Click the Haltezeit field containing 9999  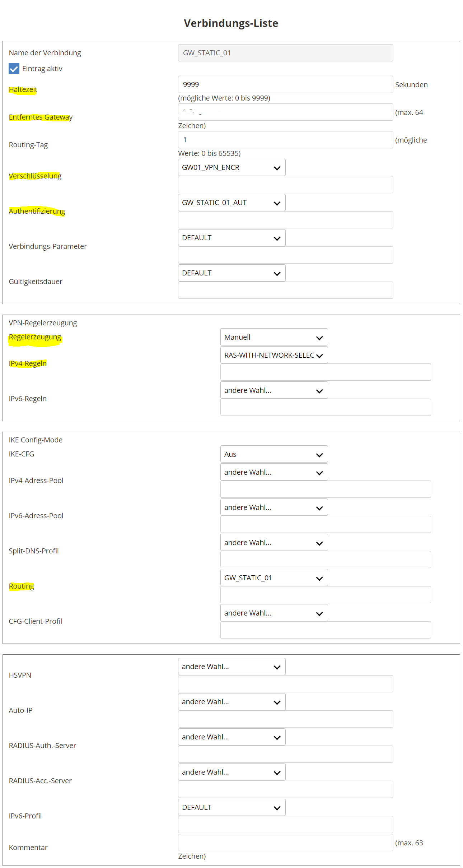click(x=285, y=84)
